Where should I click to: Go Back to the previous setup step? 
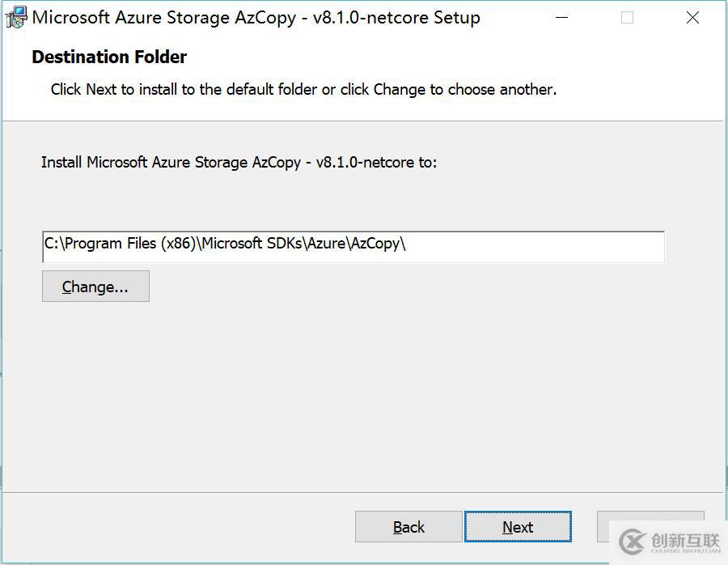(x=408, y=526)
